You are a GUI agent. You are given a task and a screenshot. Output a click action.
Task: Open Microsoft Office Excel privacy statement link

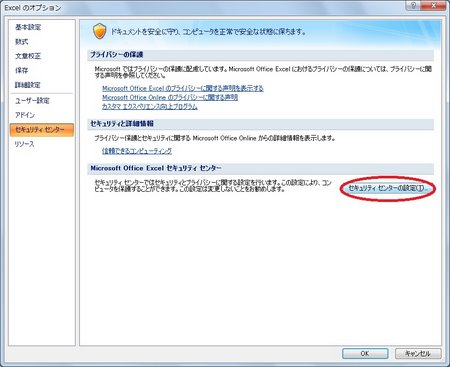183,88
